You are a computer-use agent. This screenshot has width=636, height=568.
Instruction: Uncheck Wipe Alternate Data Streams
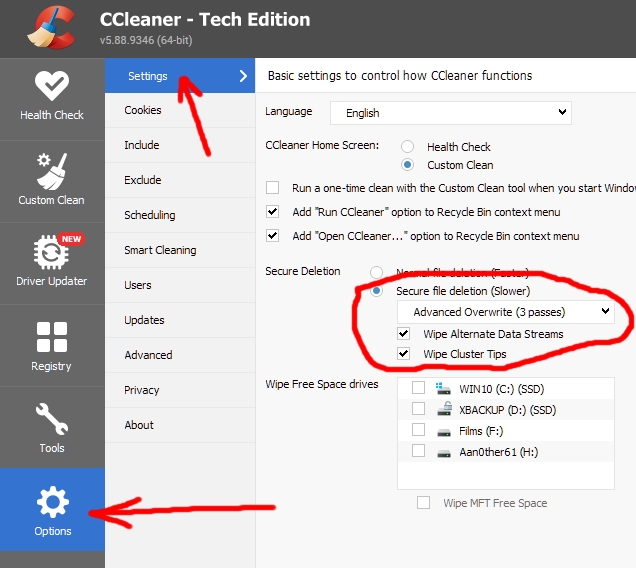[x=404, y=333]
